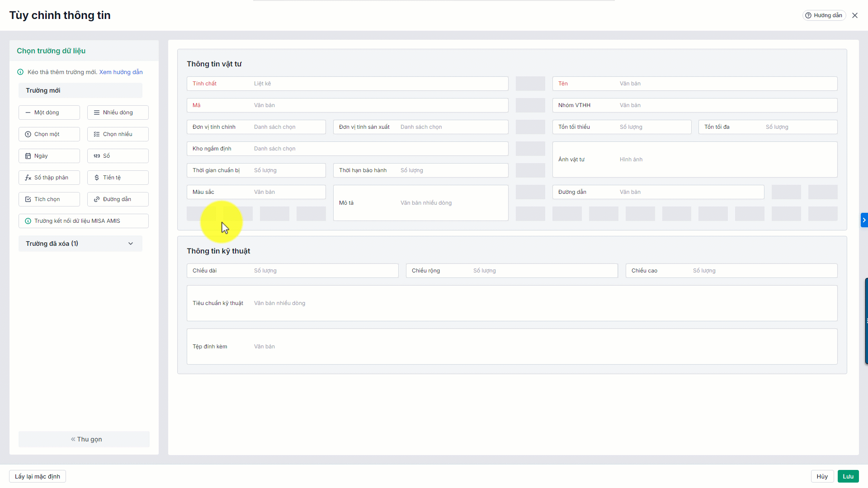This screenshot has height=488, width=868.
Task: Choose the Số number field type
Action: 118,156
